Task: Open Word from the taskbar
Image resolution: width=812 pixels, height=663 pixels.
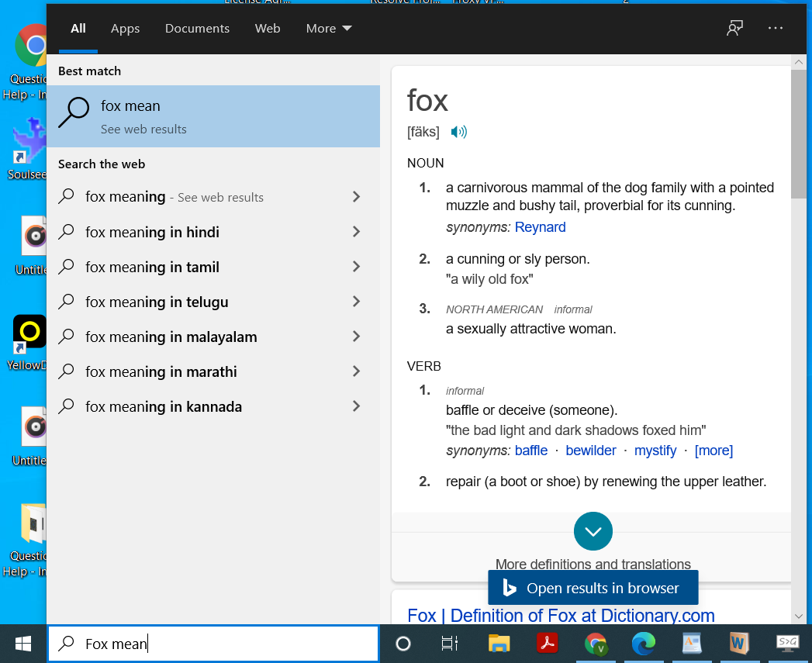Action: click(739, 644)
